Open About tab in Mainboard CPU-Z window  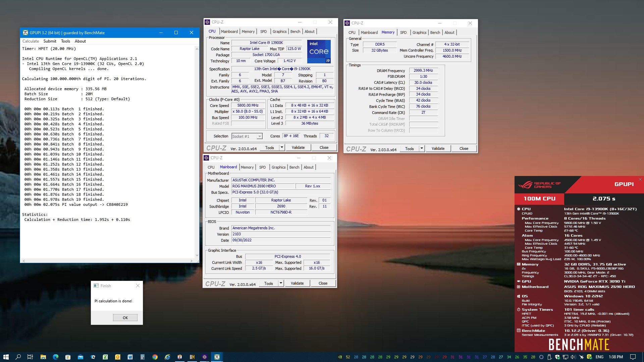tap(309, 167)
